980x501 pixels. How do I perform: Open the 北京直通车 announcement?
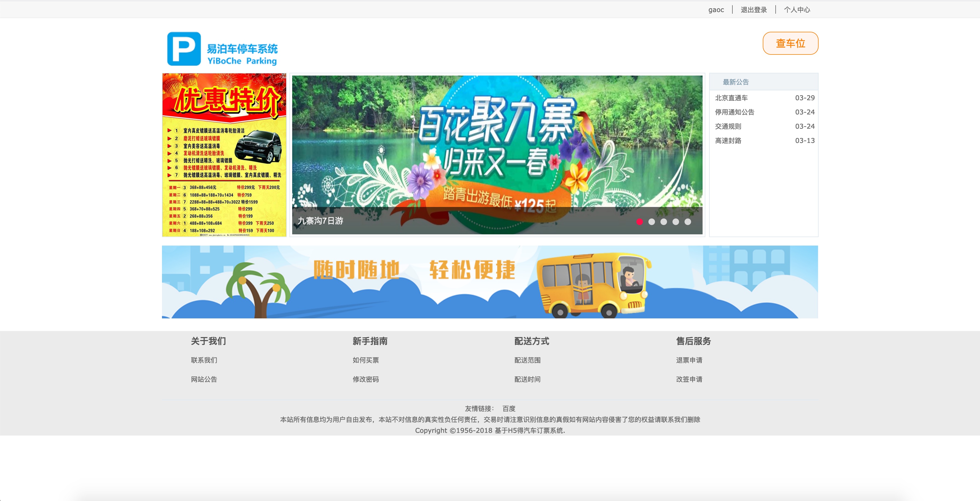click(x=731, y=98)
